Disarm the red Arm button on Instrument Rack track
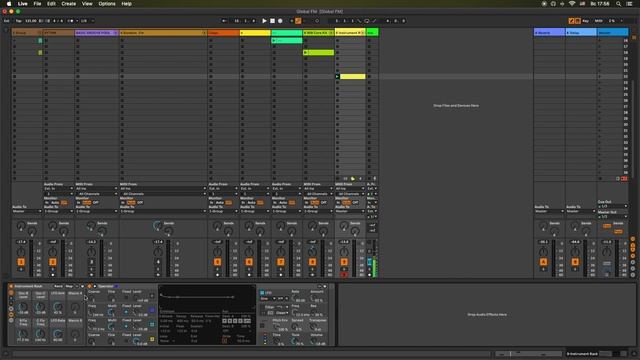The width and height of the screenshot is (640, 360). click(x=344, y=275)
